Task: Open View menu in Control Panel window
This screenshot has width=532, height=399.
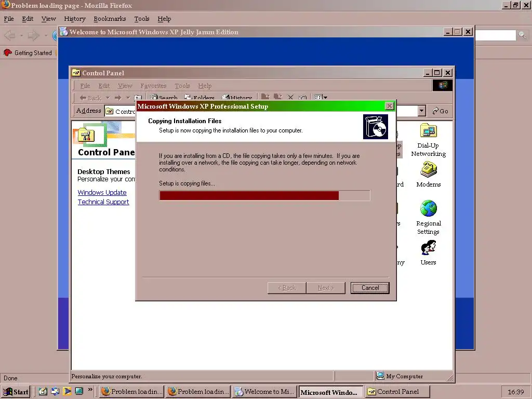Action: point(125,86)
